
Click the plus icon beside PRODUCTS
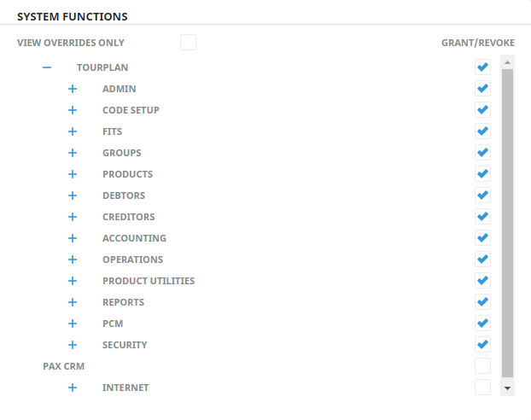click(x=73, y=174)
